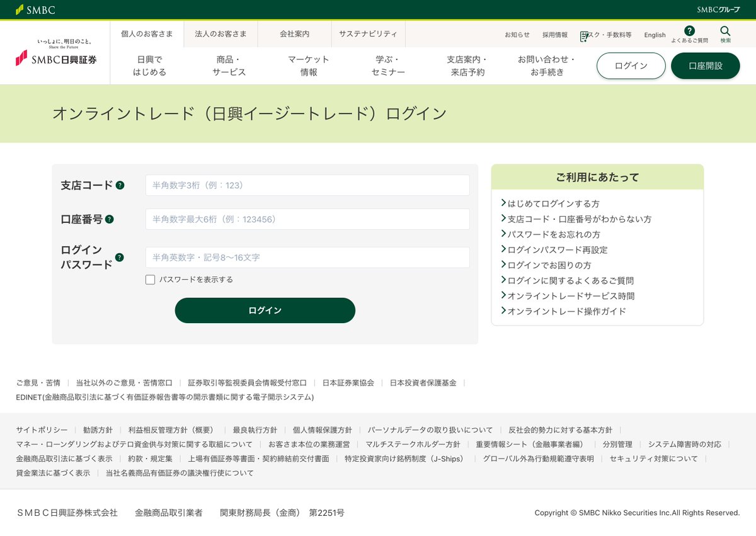Image resolution: width=756 pixels, height=536 pixels.
Task: Open the 日興ではじめる menu
Action: point(149,66)
